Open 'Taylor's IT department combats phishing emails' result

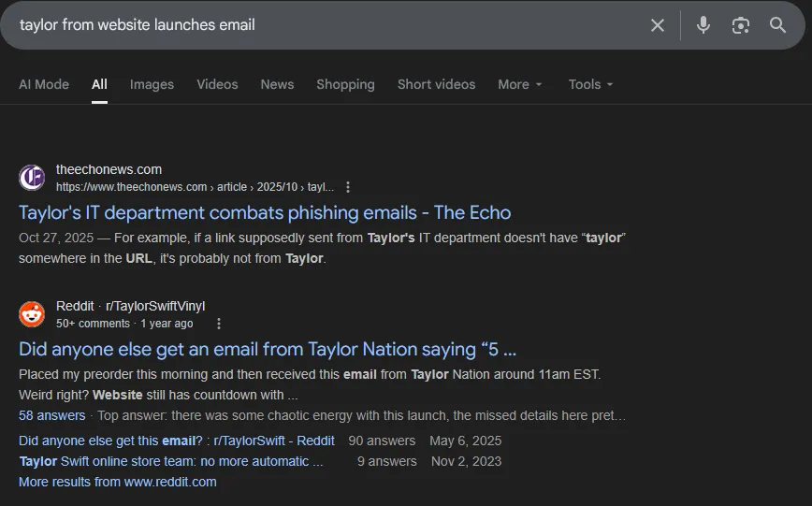265,213
